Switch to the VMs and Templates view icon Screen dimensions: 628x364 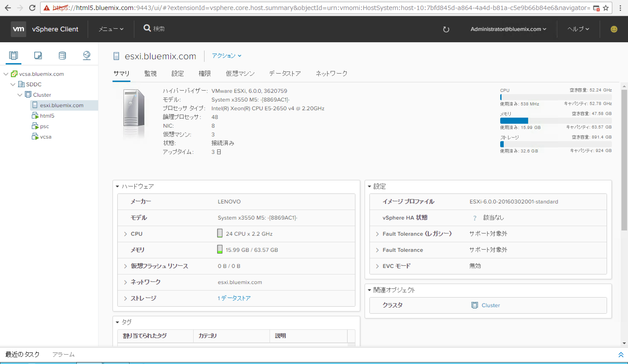click(x=38, y=56)
